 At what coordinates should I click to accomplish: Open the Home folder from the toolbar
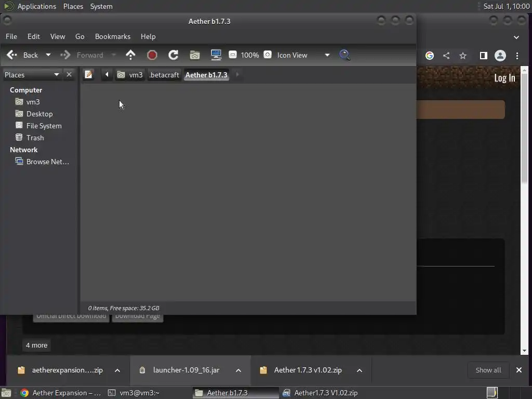(195, 55)
